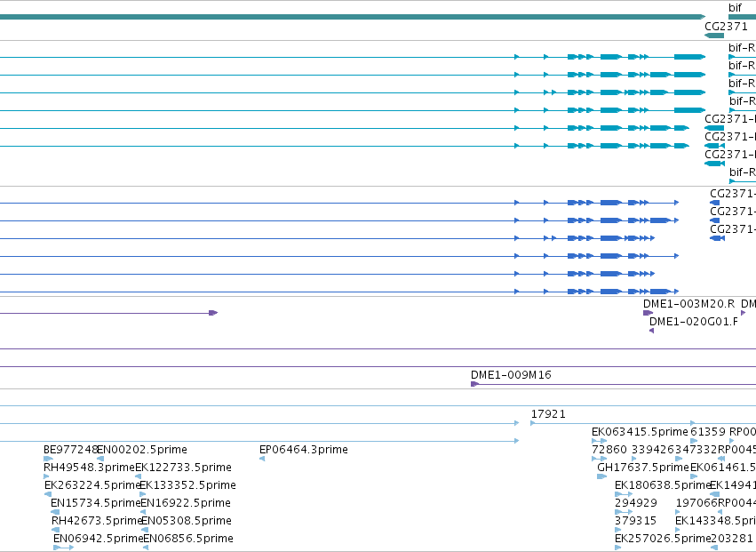The image size is (756, 552).
Task: Select the 72860 feature label
Action: click(x=609, y=450)
